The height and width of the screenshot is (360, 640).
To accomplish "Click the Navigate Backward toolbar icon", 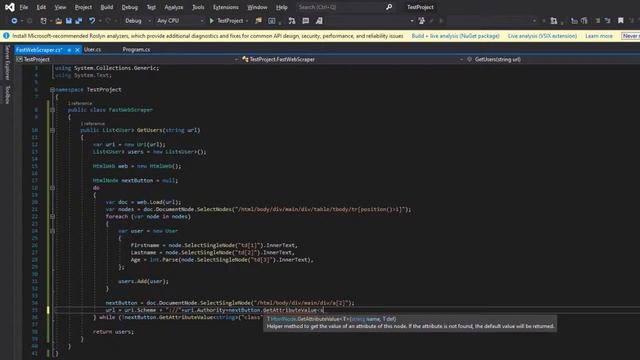I will pyautogui.click(x=14, y=20).
